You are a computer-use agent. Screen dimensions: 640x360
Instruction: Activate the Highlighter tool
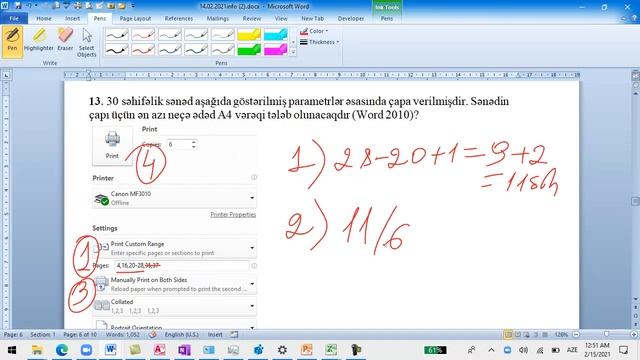[39, 41]
